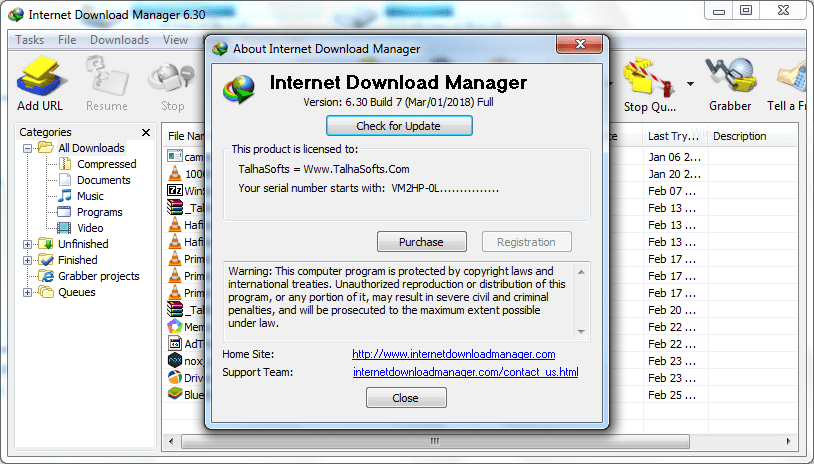Open the View menu

coord(175,40)
